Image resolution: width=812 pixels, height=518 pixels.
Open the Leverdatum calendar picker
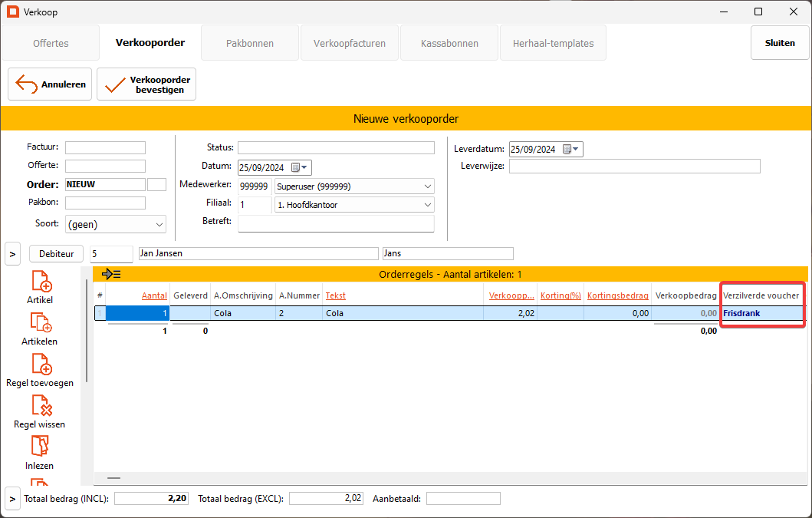(571, 150)
